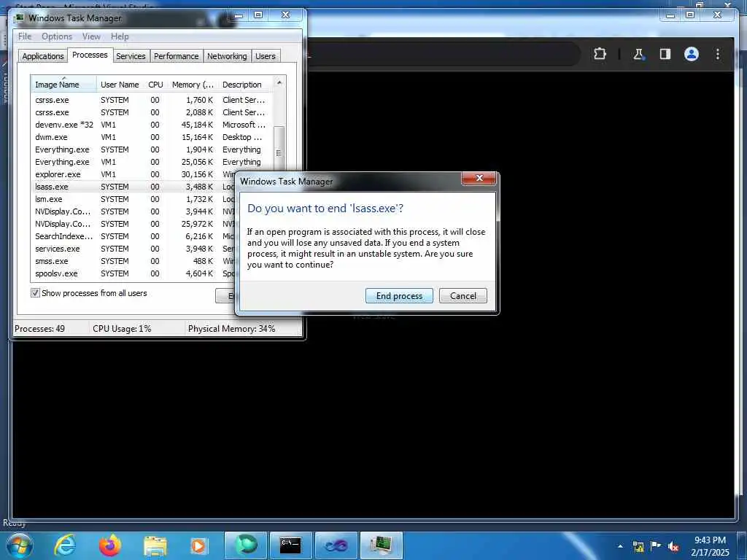The width and height of the screenshot is (747, 560).
Task: Select the explorer.exe process row
Action: 133,174
